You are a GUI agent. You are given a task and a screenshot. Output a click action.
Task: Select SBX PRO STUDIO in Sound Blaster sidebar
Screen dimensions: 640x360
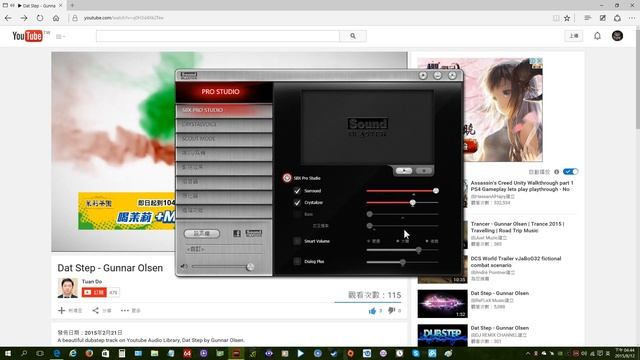click(x=224, y=110)
